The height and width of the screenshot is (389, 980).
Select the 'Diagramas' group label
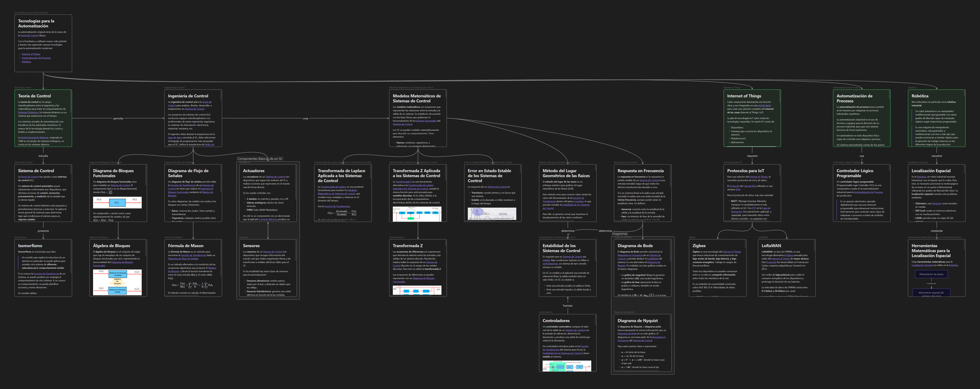pos(620,234)
